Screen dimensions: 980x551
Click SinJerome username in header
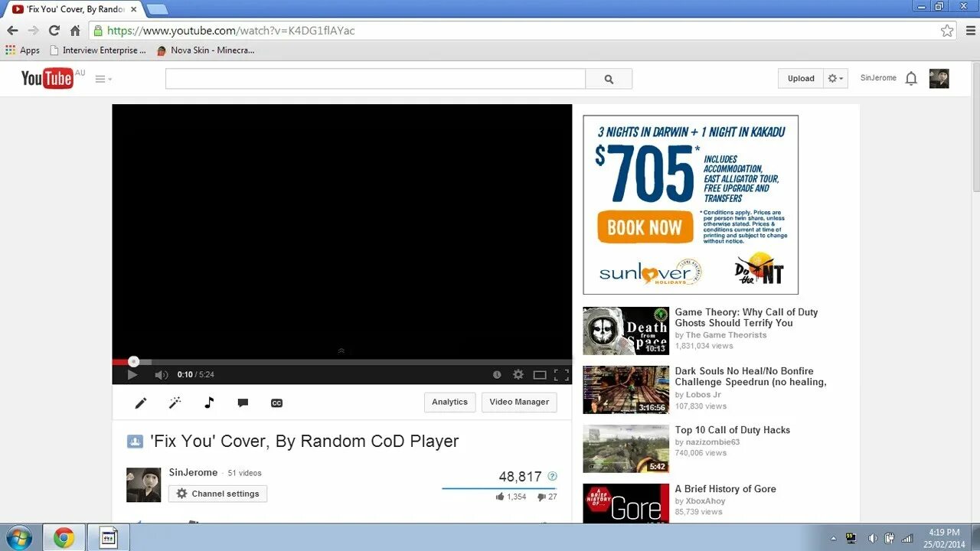(x=878, y=78)
